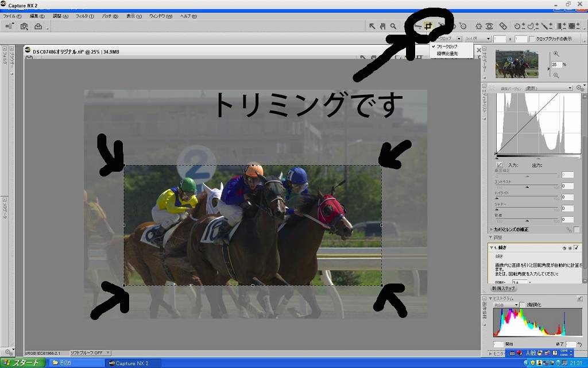Toggle the エディットリスト panel collapse box

click(484, 86)
